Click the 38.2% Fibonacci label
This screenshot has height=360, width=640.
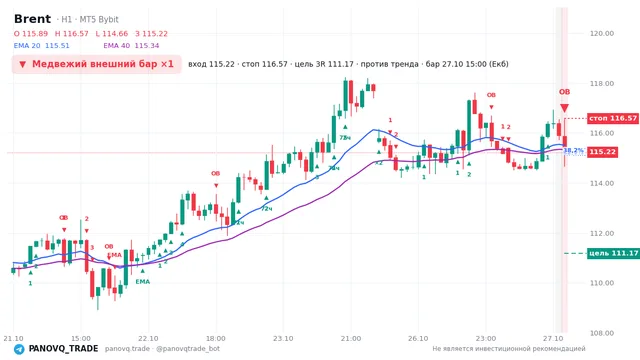click(573, 151)
